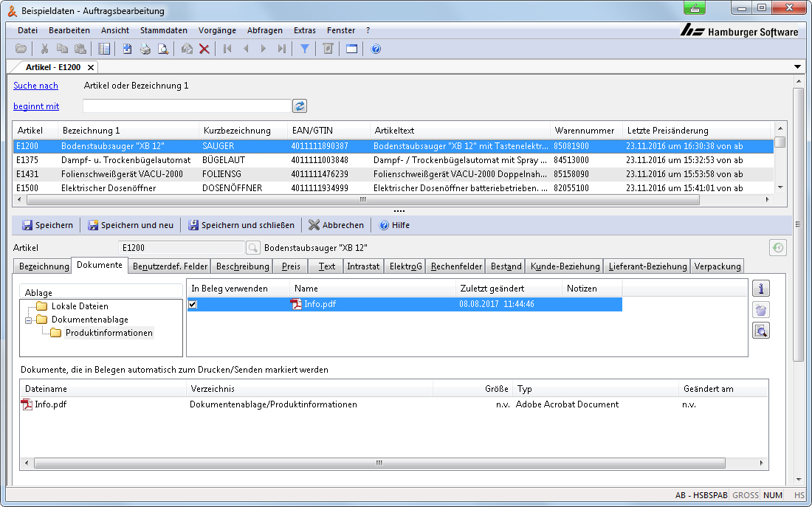Select article row E1375 Dampf- u. Trockenbügelautomat
The height and width of the screenshot is (507, 812).
pyautogui.click(x=393, y=161)
